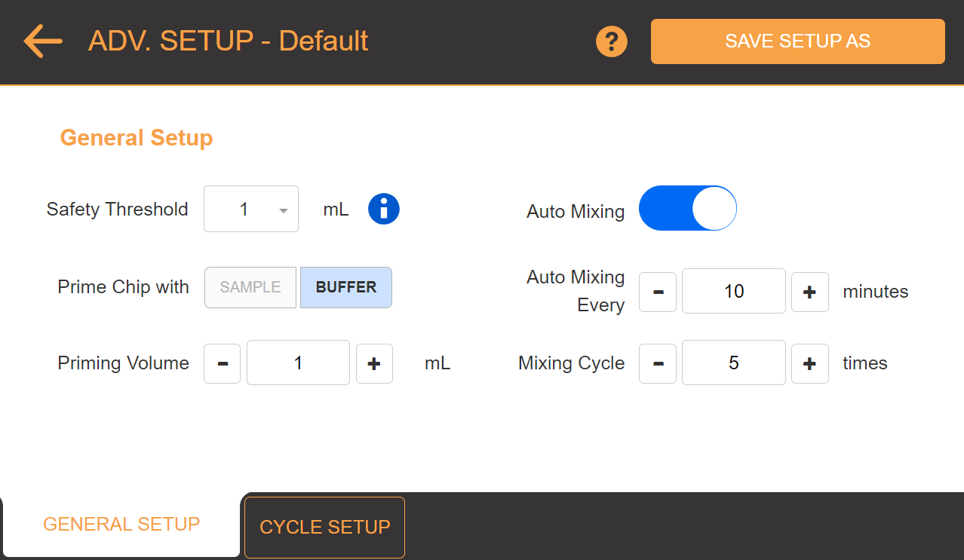Click the General Setup heading
Screen dimensions: 964x560
137,138
